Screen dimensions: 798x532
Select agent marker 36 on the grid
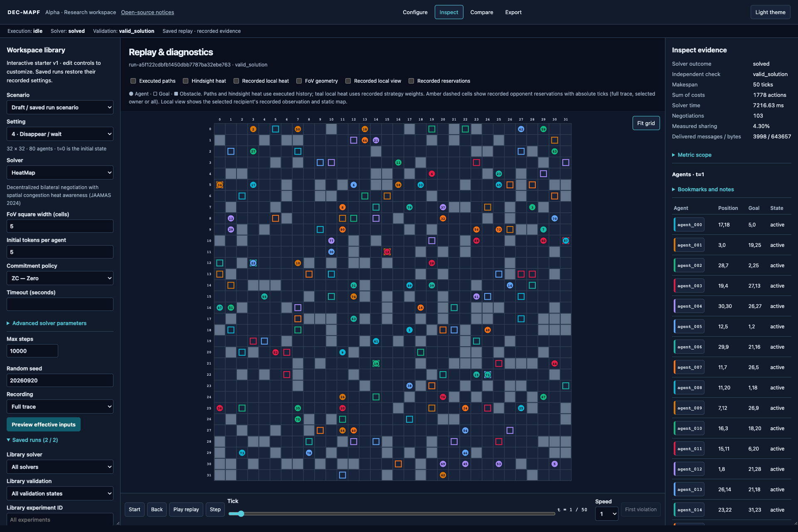(220, 408)
